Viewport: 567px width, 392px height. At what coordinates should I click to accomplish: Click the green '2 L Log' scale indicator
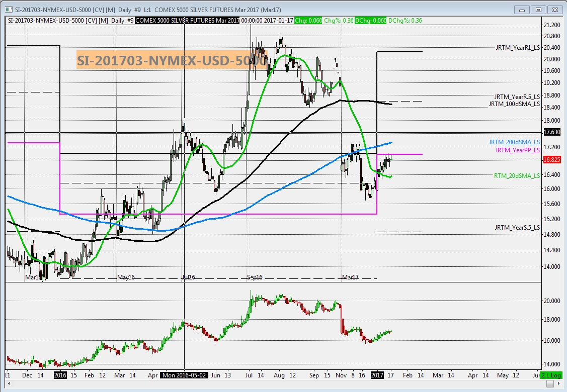click(551, 375)
